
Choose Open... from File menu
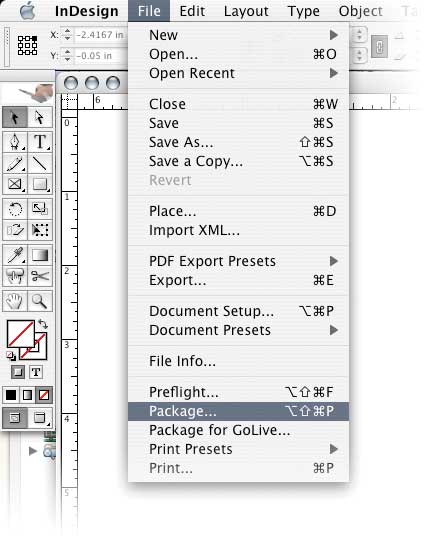click(239, 54)
